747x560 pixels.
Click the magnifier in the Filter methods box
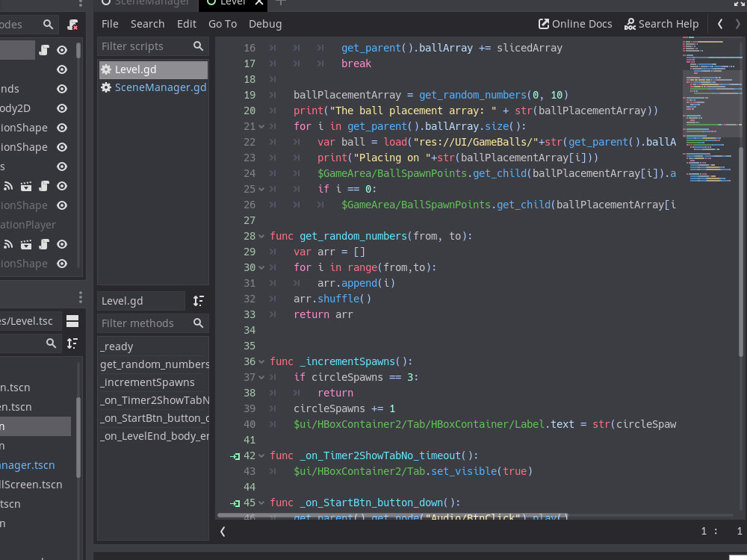tap(198, 323)
